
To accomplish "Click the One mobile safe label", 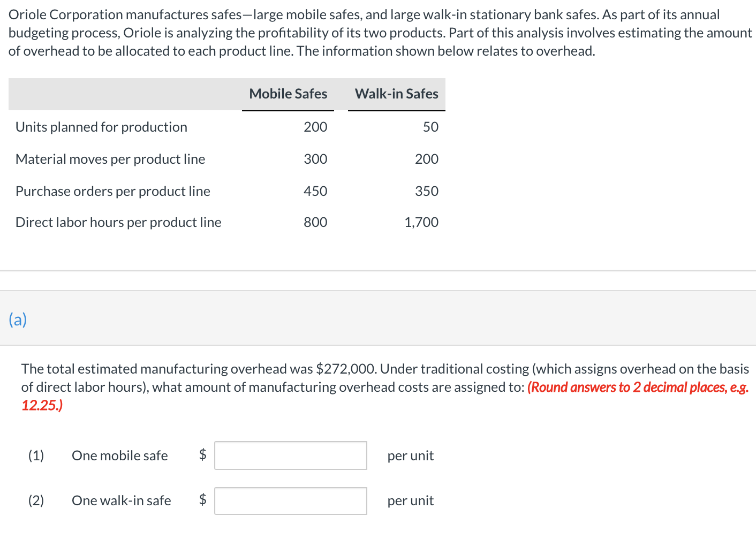I will 120,455.
